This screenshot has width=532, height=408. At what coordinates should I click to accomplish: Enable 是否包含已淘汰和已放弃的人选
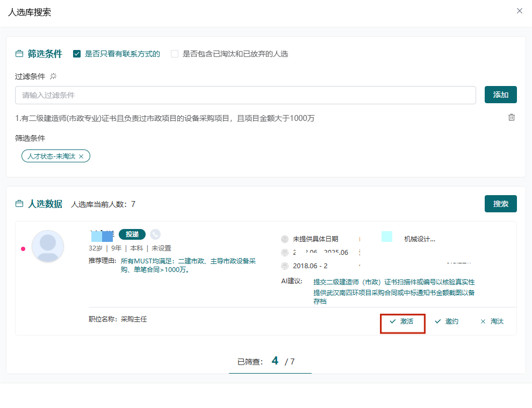175,53
